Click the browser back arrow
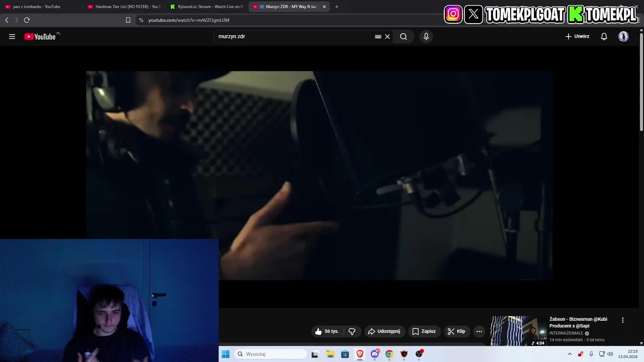 pos(7,20)
